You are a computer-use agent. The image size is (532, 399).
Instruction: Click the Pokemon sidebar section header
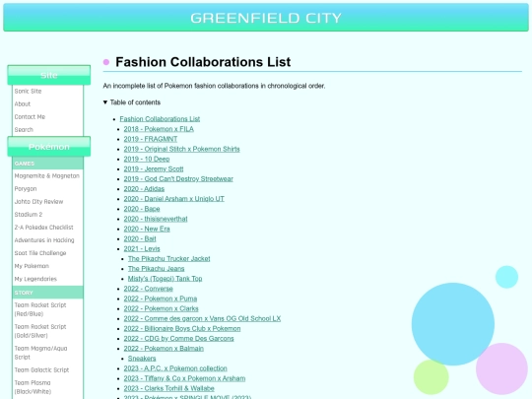tap(49, 147)
